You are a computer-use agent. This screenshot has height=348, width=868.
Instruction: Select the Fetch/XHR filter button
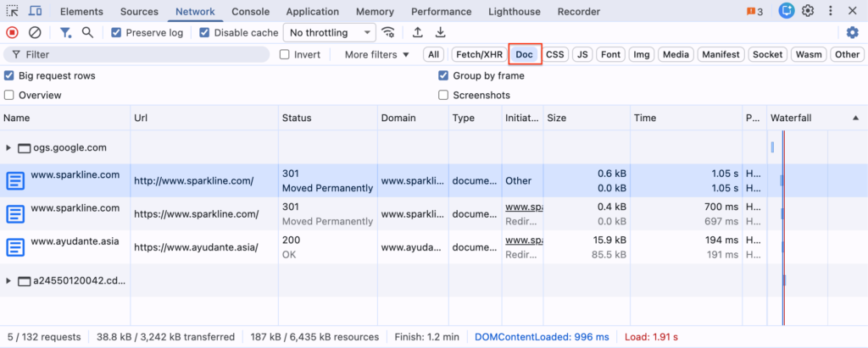click(479, 54)
